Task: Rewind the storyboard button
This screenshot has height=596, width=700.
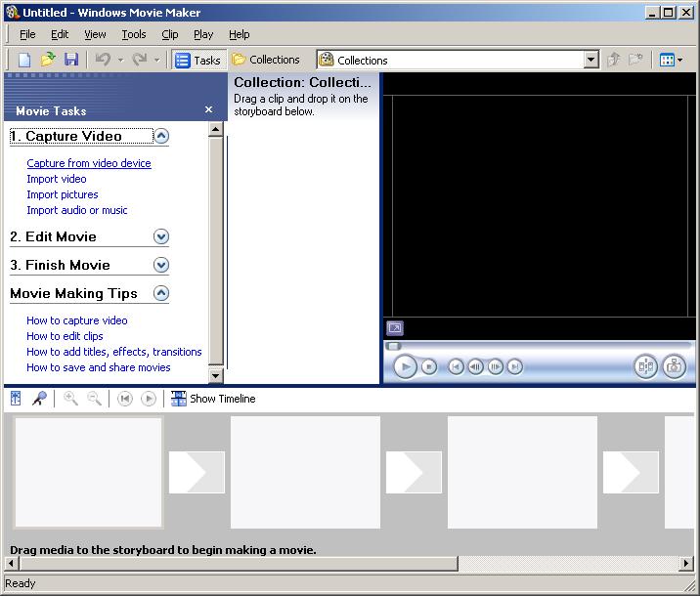Action: pos(125,399)
